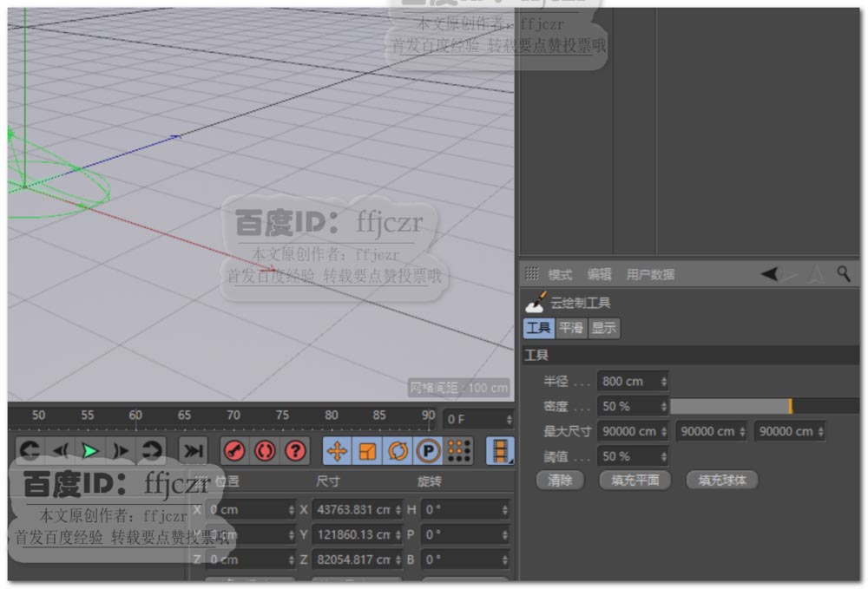Click frame 60 on the timeline ruler

pyautogui.click(x=135, y=415)
